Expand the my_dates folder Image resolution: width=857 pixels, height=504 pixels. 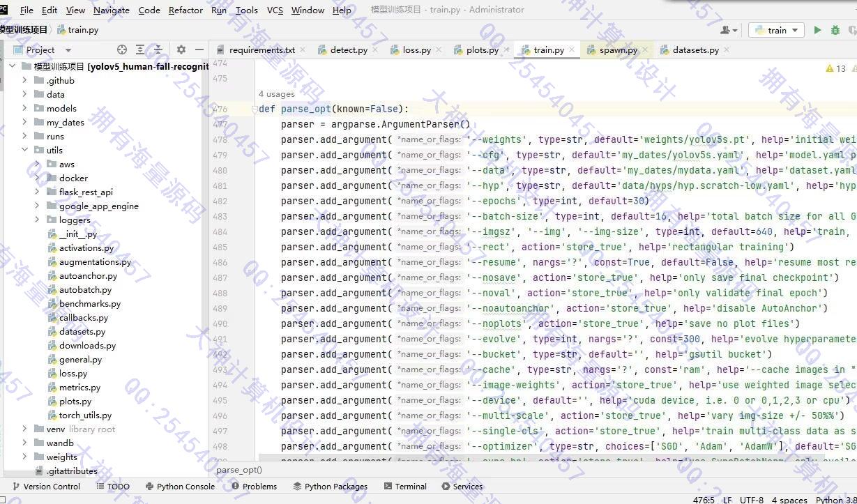click(x=24, y=122)
